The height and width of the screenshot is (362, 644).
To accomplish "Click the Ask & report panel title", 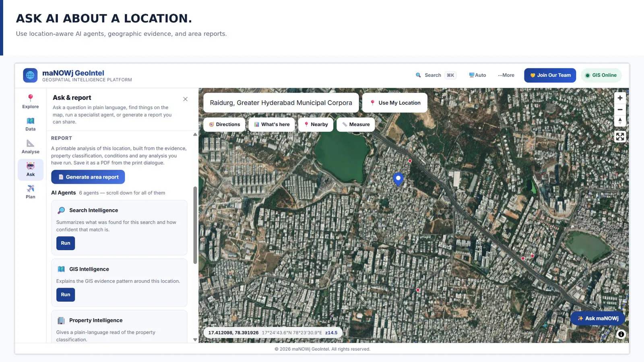I will coord(72,98).
